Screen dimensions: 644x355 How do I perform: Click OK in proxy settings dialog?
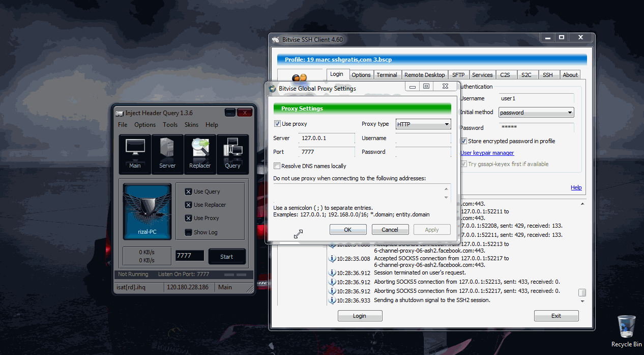click(348, 230)
